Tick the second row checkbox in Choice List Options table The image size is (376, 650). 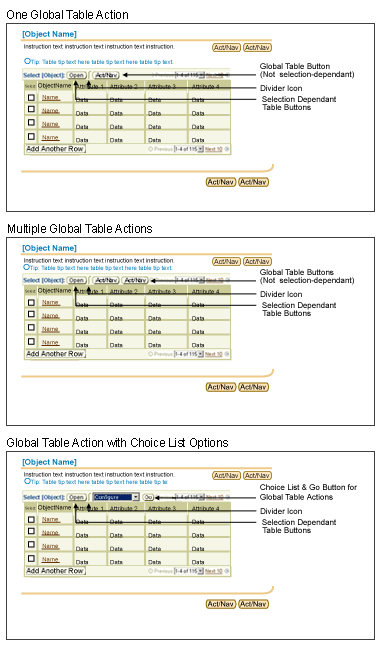(x=31, y=531)
